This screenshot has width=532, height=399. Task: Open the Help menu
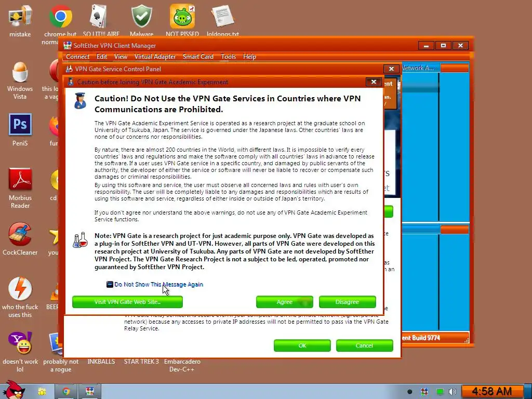coord(249,57)
